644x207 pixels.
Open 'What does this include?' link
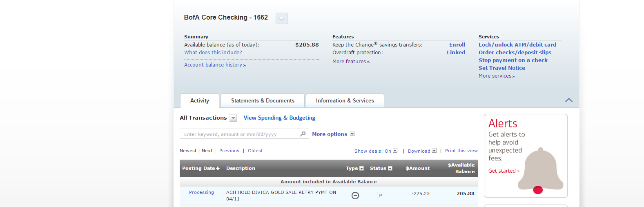tap(213, 53)
